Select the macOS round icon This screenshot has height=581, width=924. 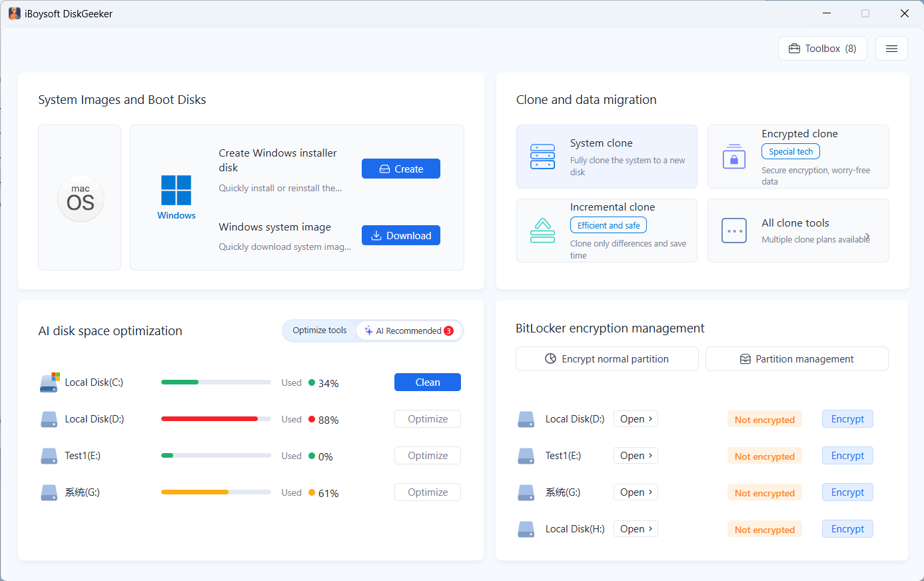[x=81, y=199]
